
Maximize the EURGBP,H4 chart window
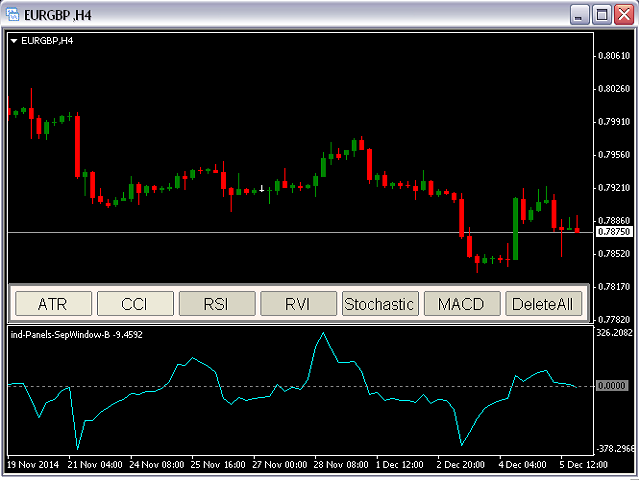tap(602, 14)
